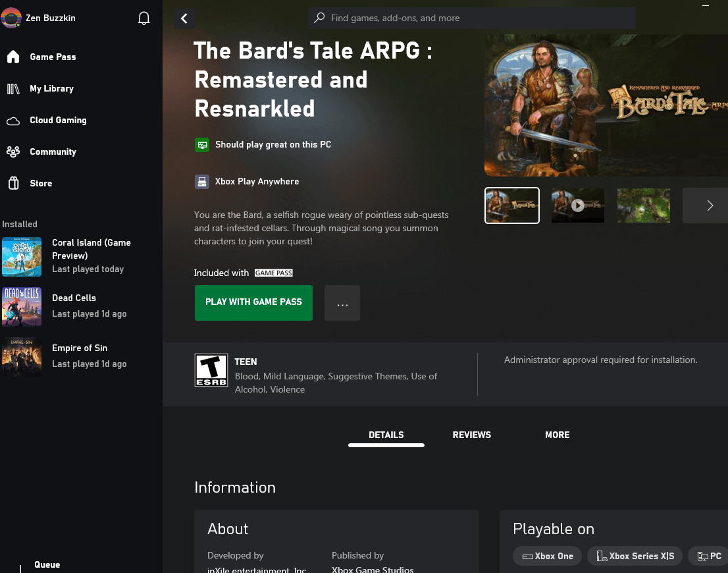This screenshot has width=728, height=573.
Task: Open Coral Island game cover icon
Action: click(22, 256)
